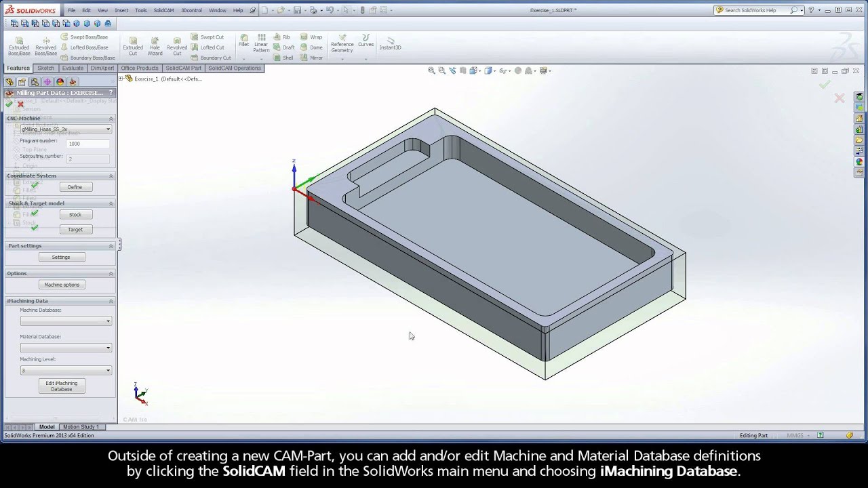The image size is (868, 488).
Task: Open the Curves tool
Action: (366, 41)
